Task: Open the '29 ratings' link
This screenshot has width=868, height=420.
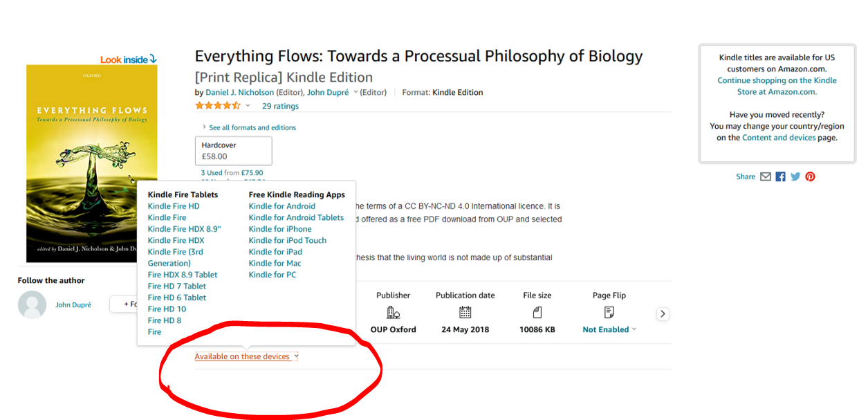Action: point(280,106)
